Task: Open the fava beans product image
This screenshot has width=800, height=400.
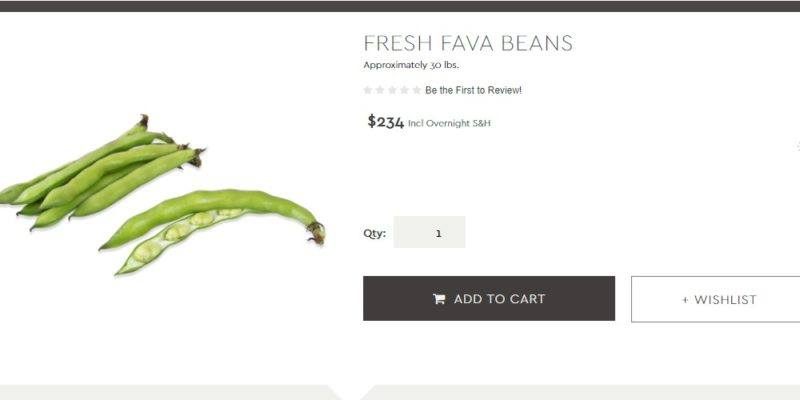Action: coord(162,195)
